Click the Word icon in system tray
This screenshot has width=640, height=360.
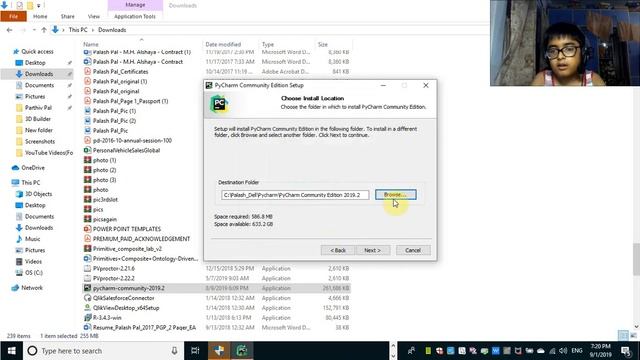pos(496,351)
